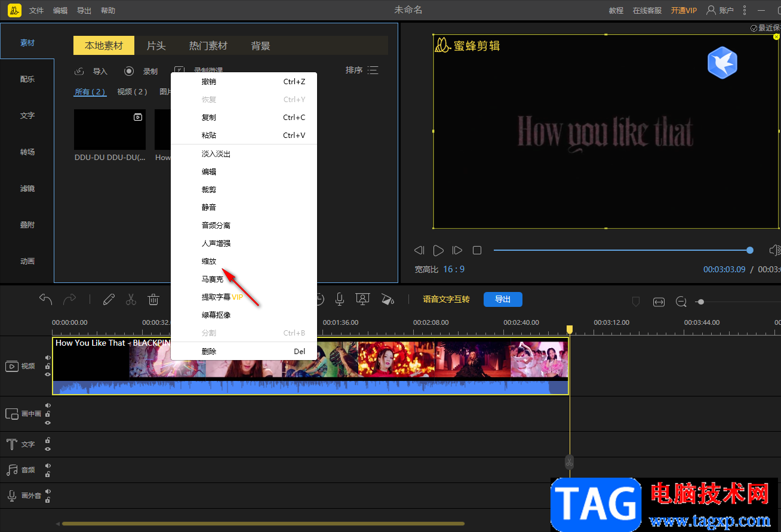Click the marker shield icon

tap(636, 302)
